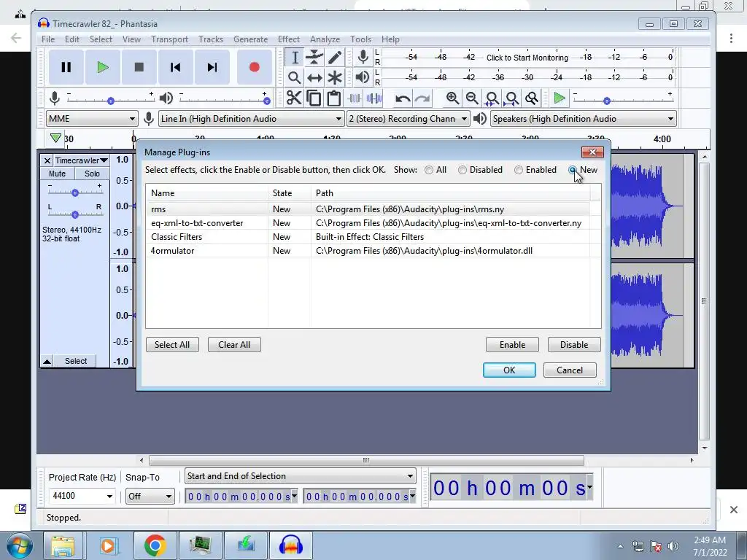Click the Redo arrow icon

(422, 98)
